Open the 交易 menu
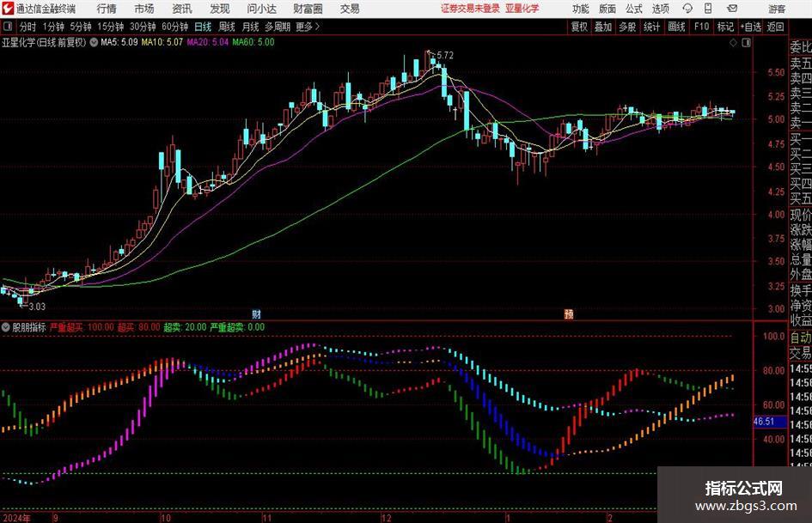 point(350,9)
